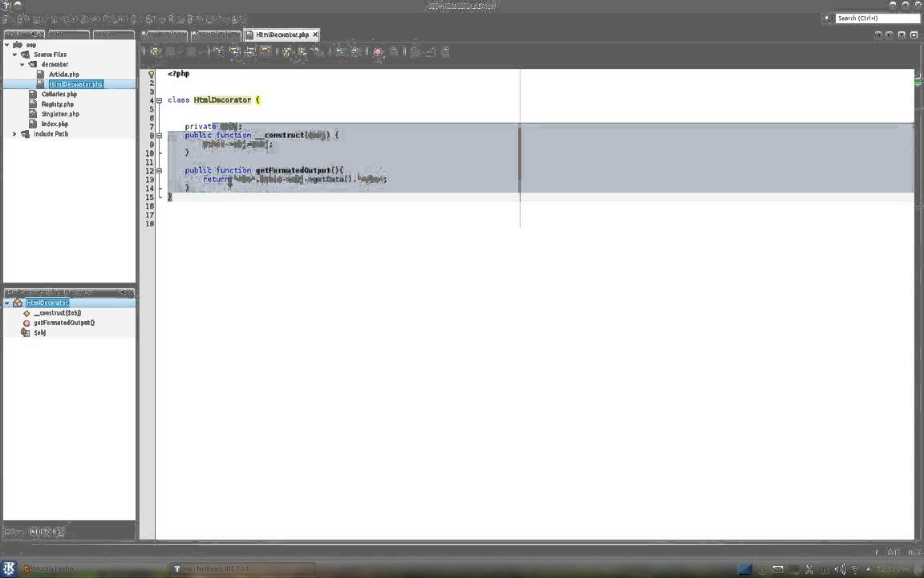924x578 pixels.
Task: Click Find Previous Occurrence toolbar icon
Action: click(x=234, y=52)
